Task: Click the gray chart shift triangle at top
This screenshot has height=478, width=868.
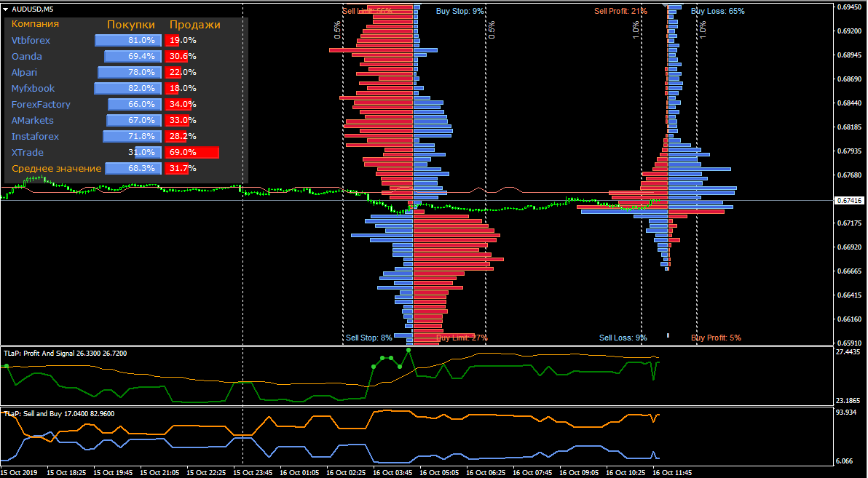Action: coord(666,6)
